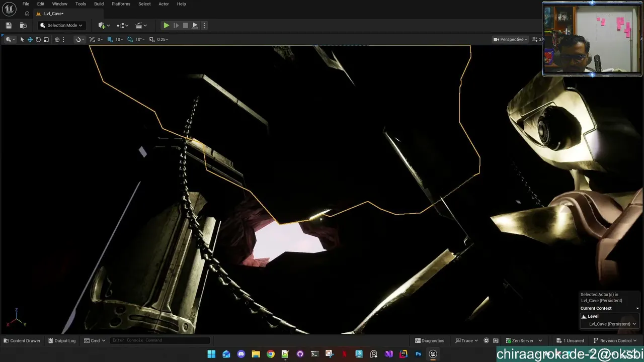Open the Select menu
The image size is (644, 362).
pyautogui.click(x=144, y=4)
